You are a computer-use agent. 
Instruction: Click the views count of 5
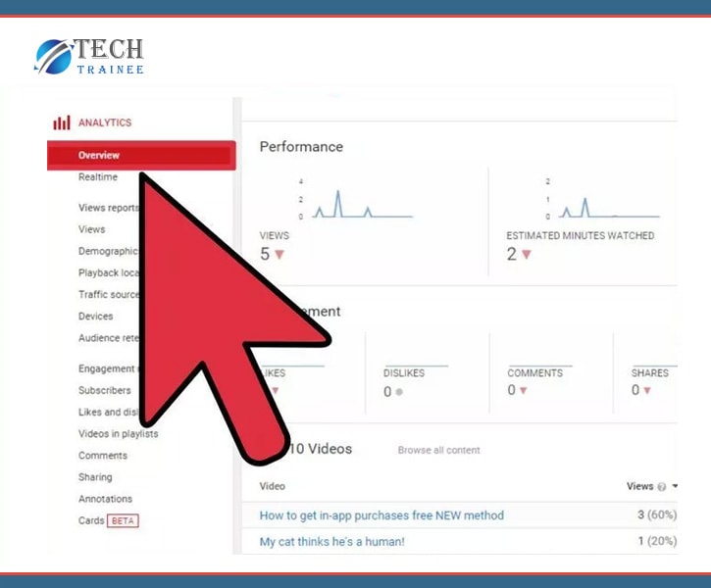[265, 254]
